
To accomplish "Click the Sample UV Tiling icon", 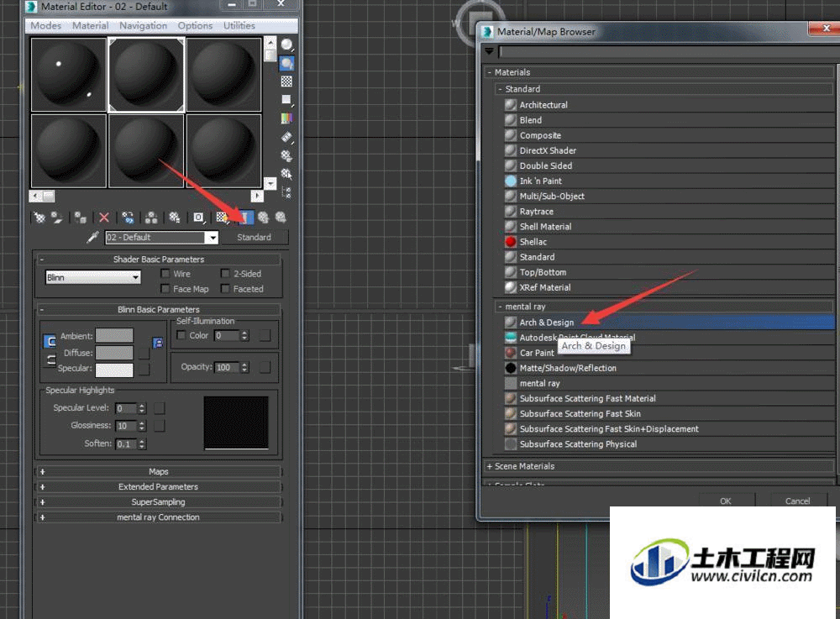I will click(287, 100).
